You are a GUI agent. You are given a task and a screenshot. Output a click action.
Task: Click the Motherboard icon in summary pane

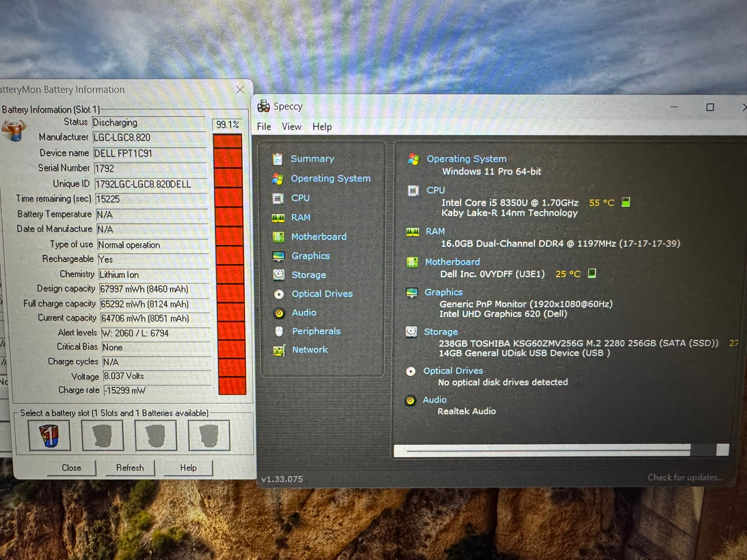coord(412,262)
